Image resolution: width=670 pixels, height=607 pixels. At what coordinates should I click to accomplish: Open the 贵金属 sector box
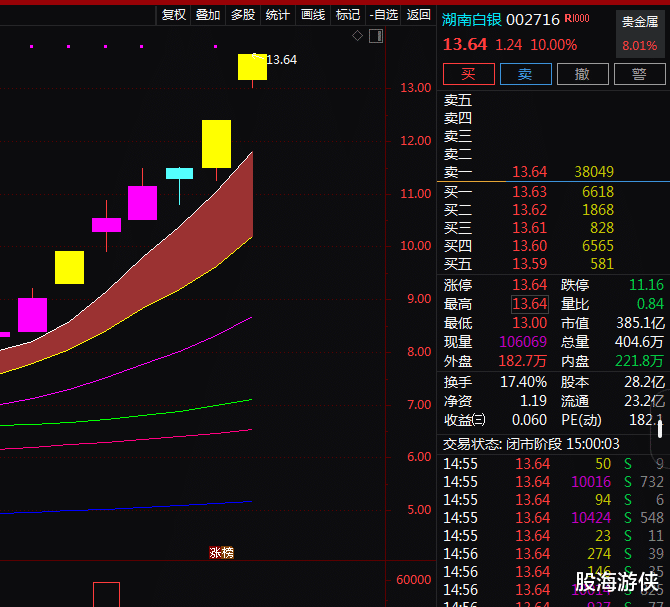(x=639, y=32)
